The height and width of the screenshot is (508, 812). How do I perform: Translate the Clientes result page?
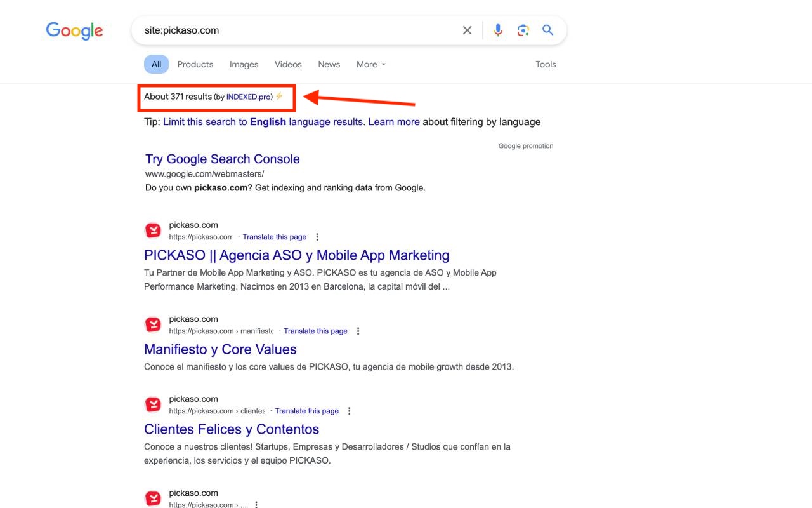pyautogui.click(x=306, y=411)
